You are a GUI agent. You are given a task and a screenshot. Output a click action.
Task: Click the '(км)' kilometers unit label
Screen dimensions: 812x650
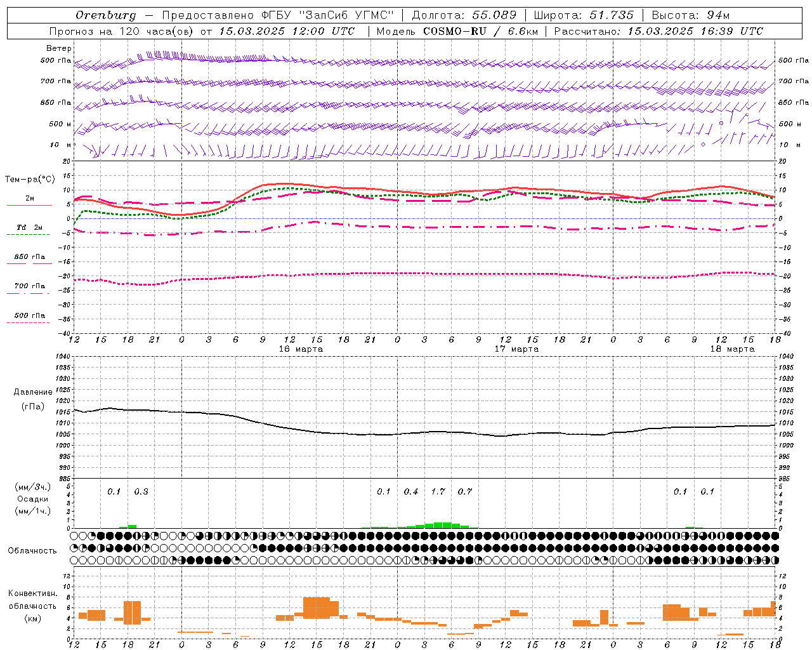(x=33, y=618)
